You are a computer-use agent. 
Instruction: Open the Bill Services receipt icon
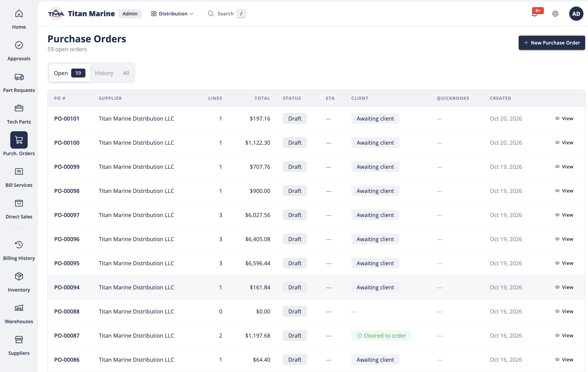point(19,172)
